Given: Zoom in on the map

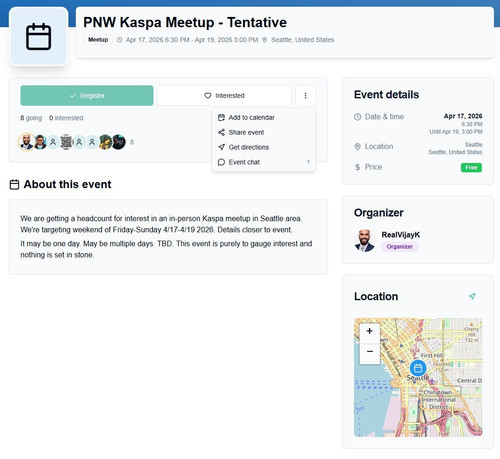Looking at the screenshot, I should click(x=370, y=331).
